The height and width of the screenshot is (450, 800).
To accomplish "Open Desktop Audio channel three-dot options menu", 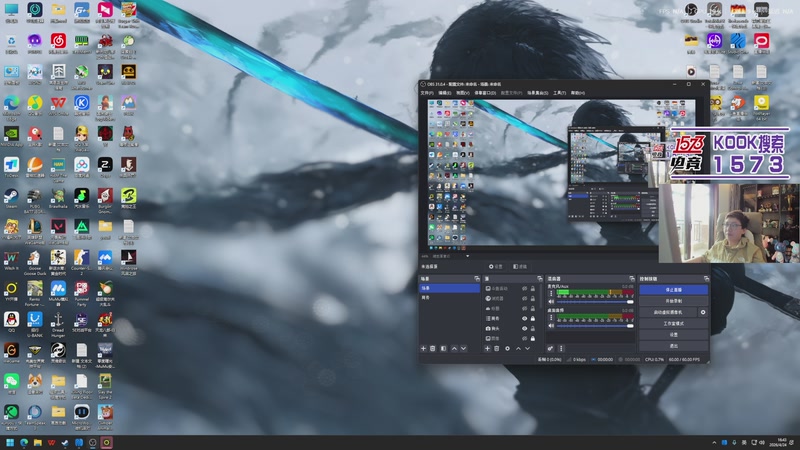I will coord(551,317).
